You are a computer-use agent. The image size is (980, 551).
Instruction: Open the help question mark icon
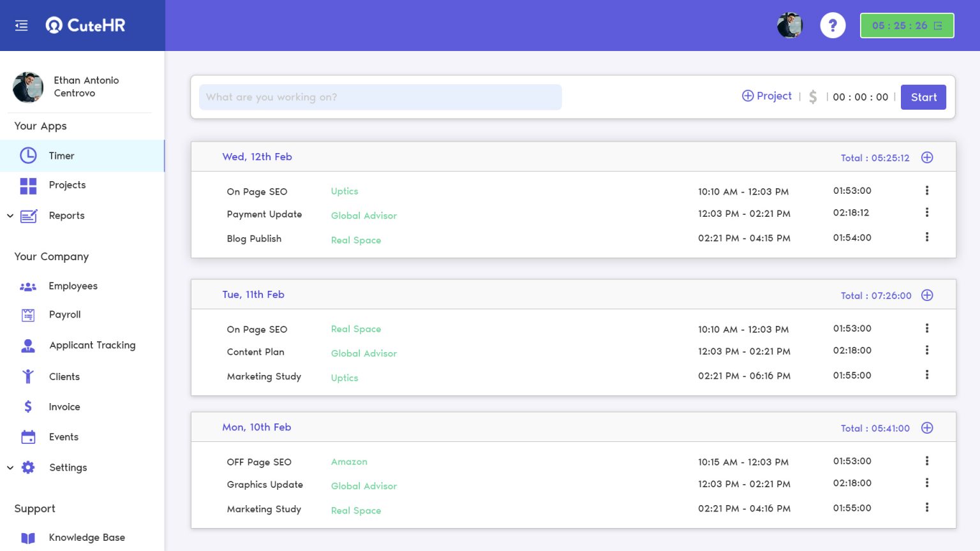[833, 26]
